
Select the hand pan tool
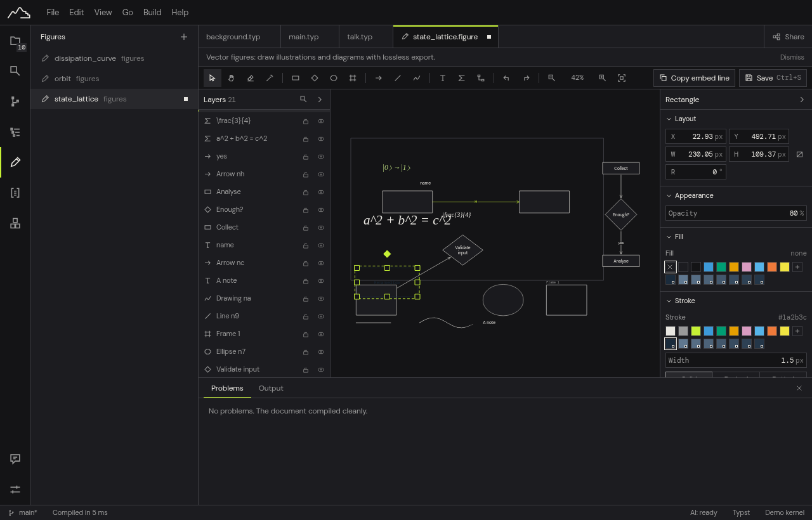coord(231,78)
